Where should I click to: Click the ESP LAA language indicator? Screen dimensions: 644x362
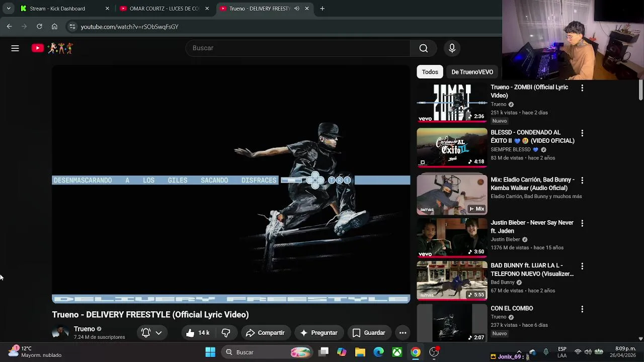(x=562, y=352)
